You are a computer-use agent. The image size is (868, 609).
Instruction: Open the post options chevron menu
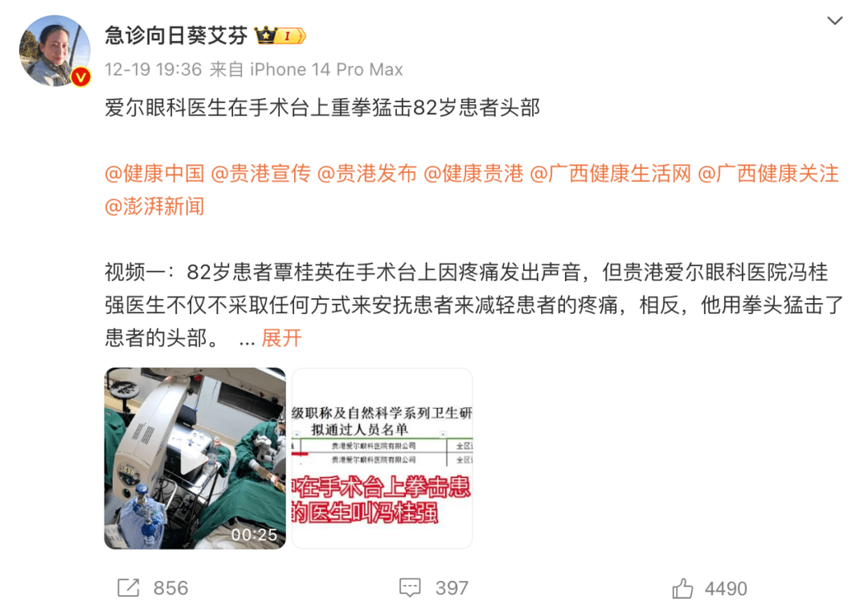[835, 21]
